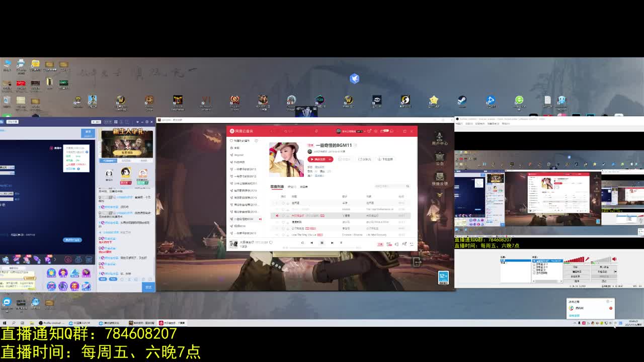Click the share button of the playlist

pos(365,159)
